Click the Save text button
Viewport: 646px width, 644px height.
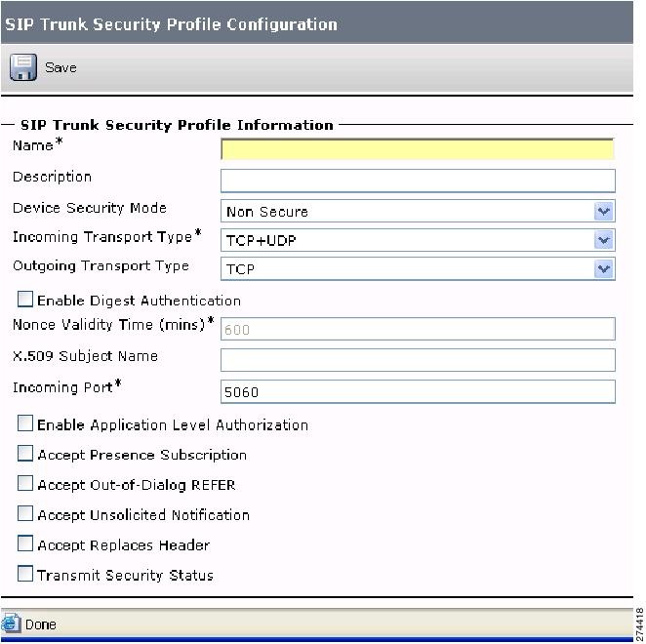(x=61, y=67)
